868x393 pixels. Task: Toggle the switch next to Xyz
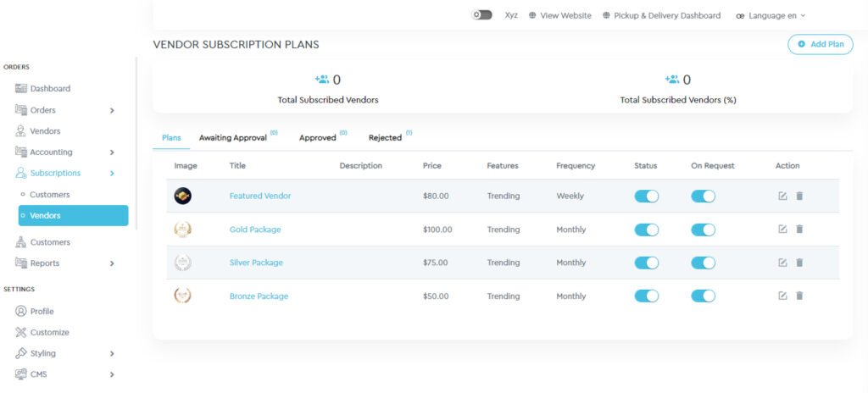481,15
